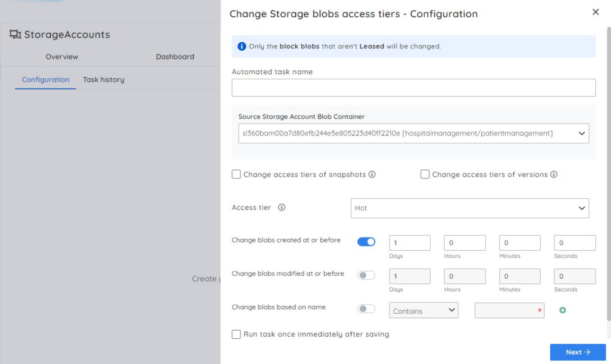Enable Run task once immediately after saving

tap(236, 334)
